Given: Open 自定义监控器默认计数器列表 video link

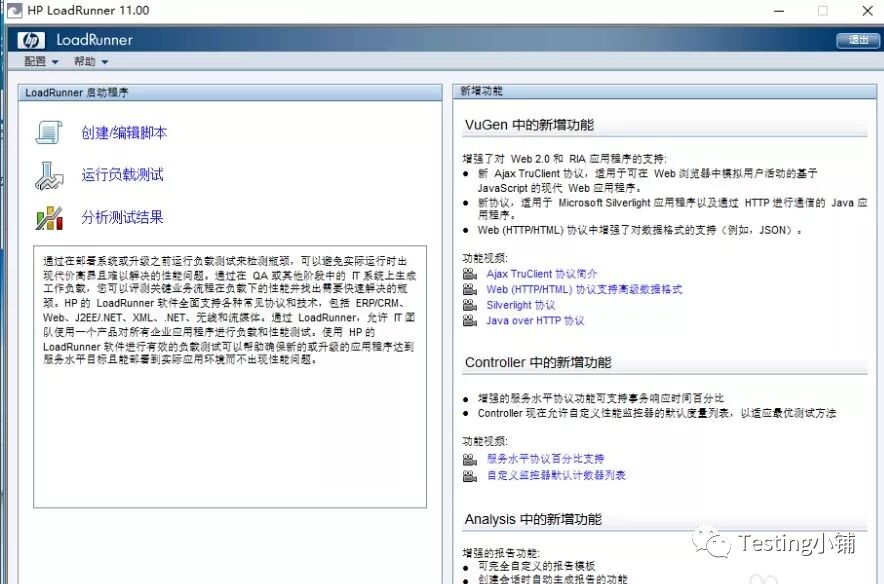Looking at the screenshot, I should [556, 475].
